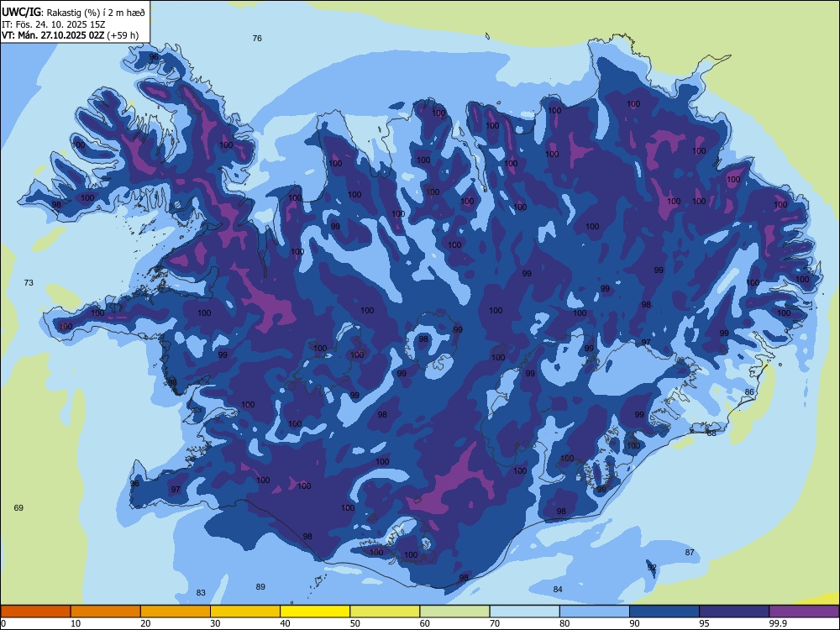Click the legend label '99.9'
Image resolution: width=840 pixels, height=630 pixels.
tap(777, 623)
